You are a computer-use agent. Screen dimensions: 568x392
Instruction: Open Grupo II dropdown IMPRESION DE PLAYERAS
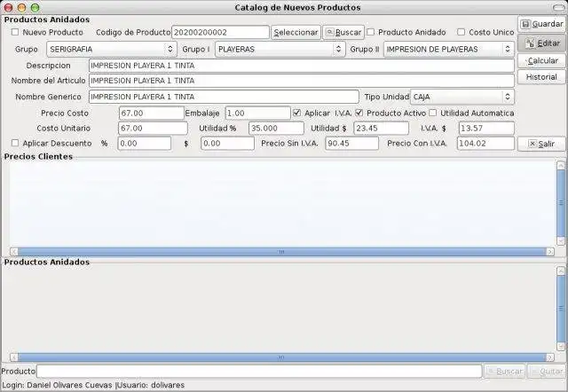[449, 49]
